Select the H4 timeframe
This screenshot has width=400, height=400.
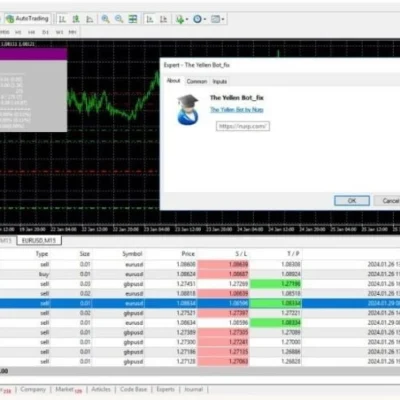point(32,32)
